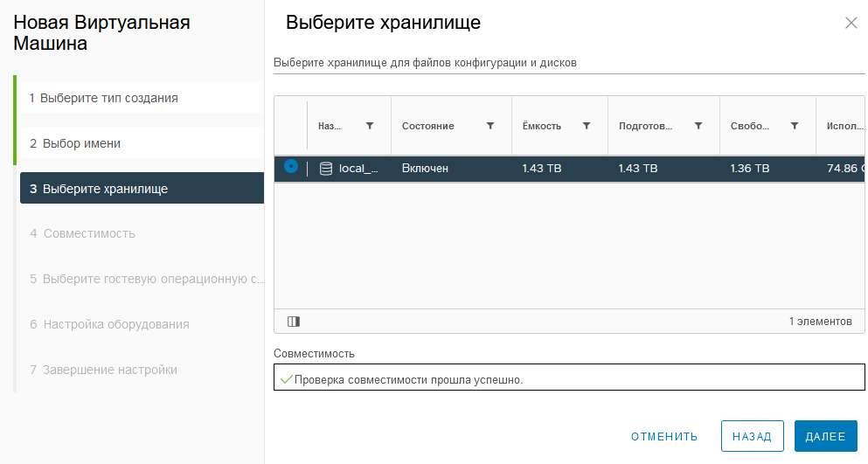Image resolution: width=868 pixels, height=464 pixels.
Task: Click the Выберите хранилище page heading
Action: pos(383,23)
